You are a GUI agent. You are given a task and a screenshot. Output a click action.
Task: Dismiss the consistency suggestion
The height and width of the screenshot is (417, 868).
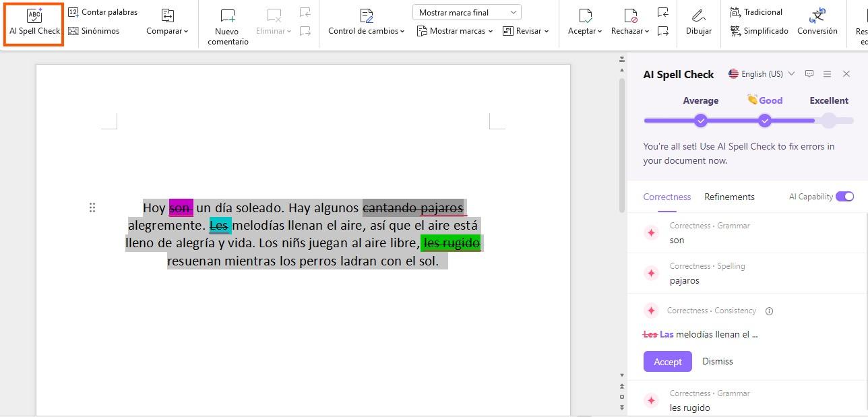[x=716, y=361]
